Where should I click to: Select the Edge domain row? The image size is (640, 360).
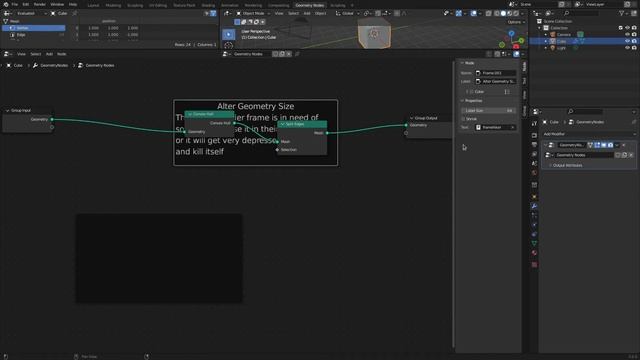[x=33, y=35]
